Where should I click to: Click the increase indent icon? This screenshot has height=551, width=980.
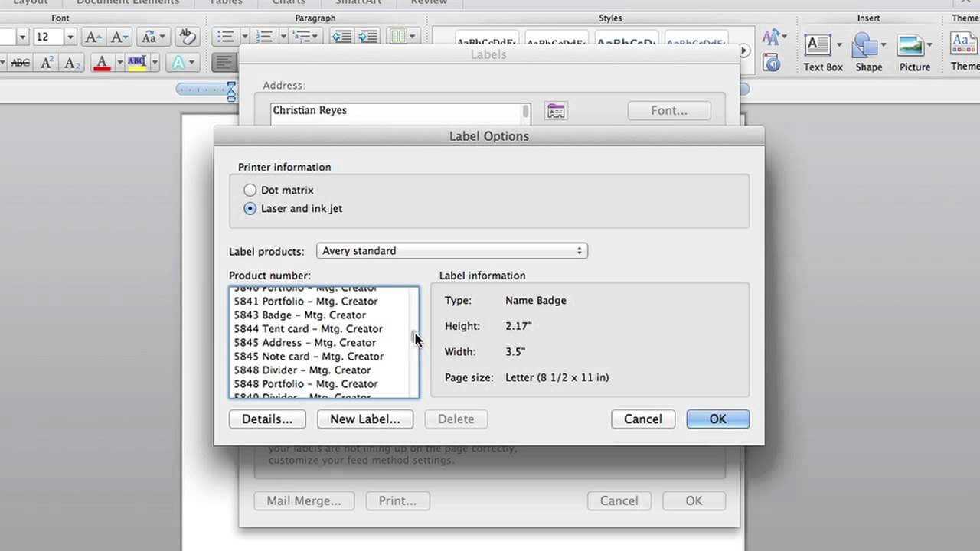368,37
